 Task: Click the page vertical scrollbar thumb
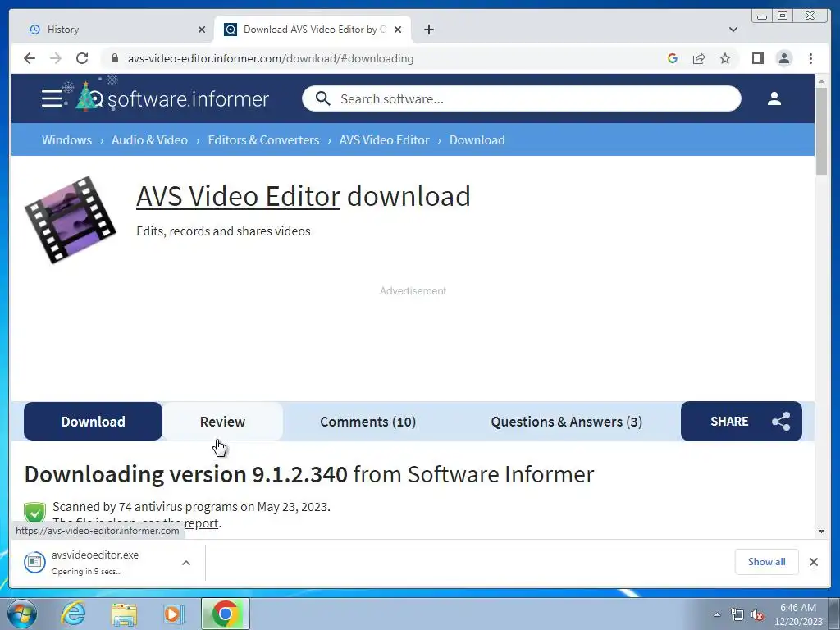click(x=821, y=130)
